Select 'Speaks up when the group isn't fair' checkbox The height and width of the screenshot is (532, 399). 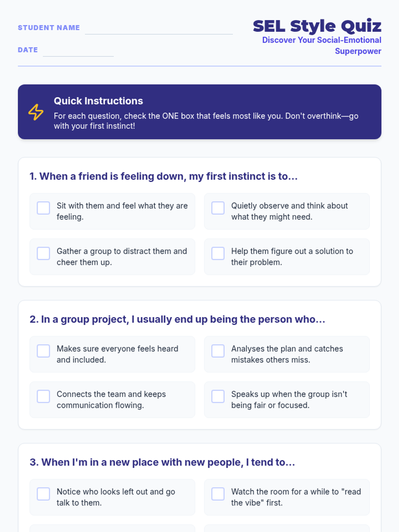click(x=218, y=396)
